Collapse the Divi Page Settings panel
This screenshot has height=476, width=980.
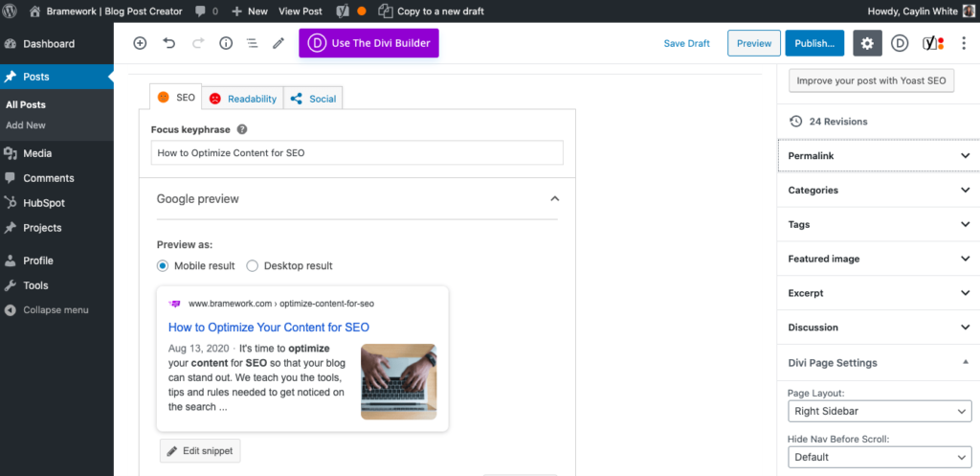pos(879,363)
